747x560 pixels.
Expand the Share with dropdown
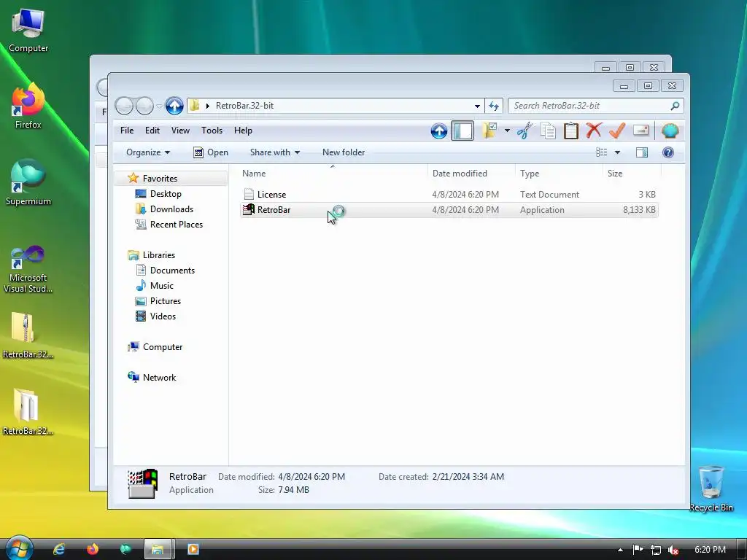(x=275, y=152)
